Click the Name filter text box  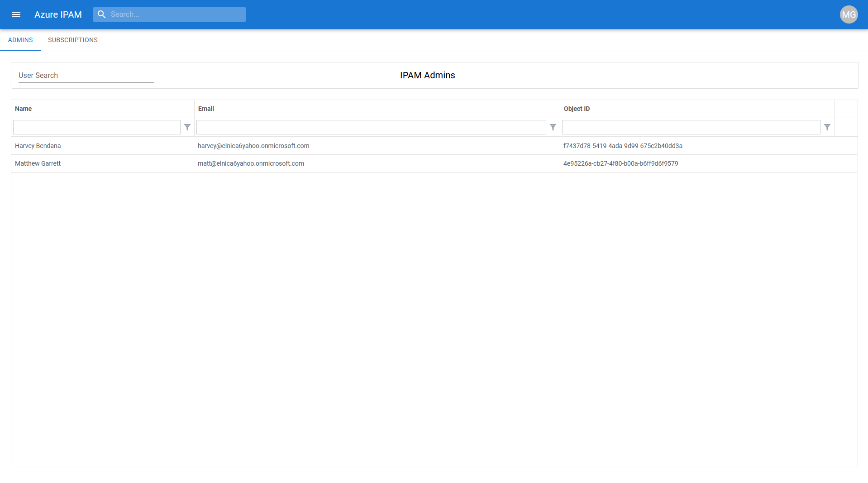click(x=97, y=127)
